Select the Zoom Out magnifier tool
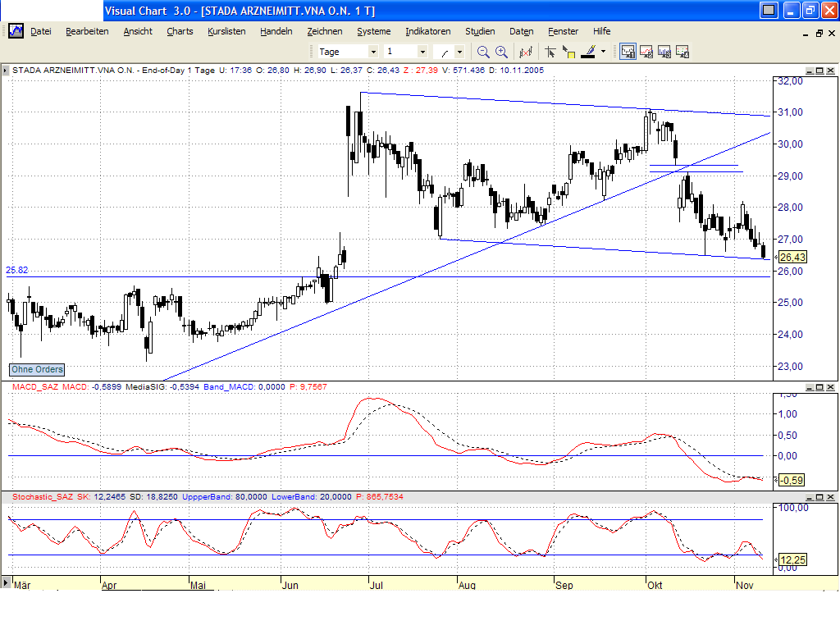The width and height of the screenshot is (840, 630). pos(482,51)
